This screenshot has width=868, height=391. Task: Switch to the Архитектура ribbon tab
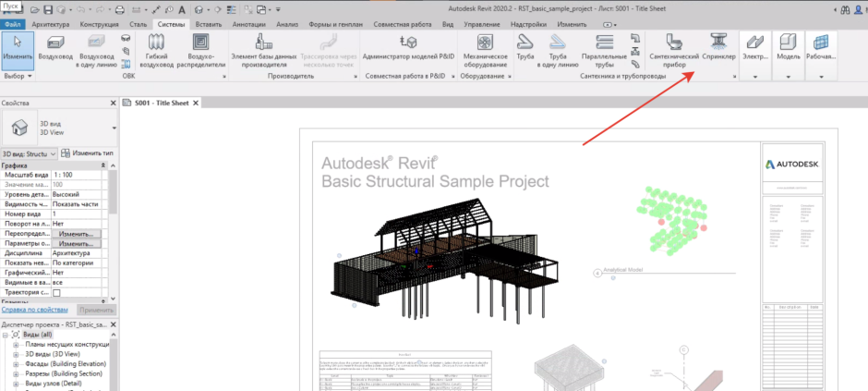click(55, 22)
